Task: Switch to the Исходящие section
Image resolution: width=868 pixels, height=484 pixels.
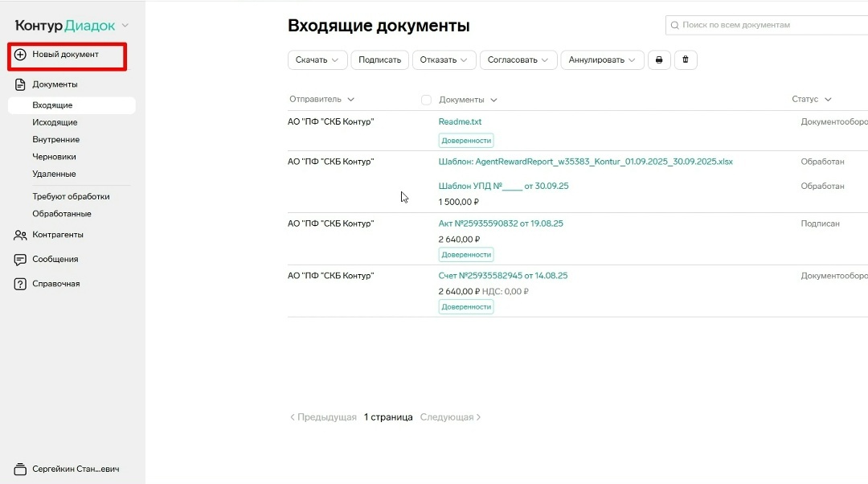Action: point(54,122)
